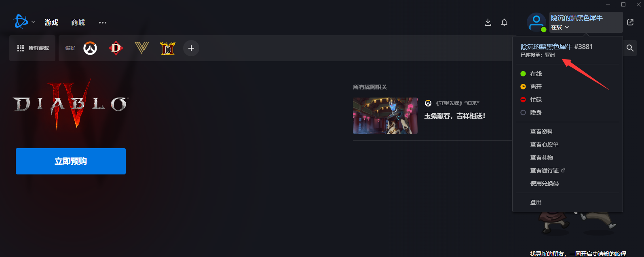Open friends list in pop-out window icon

(x=630, y=22)
